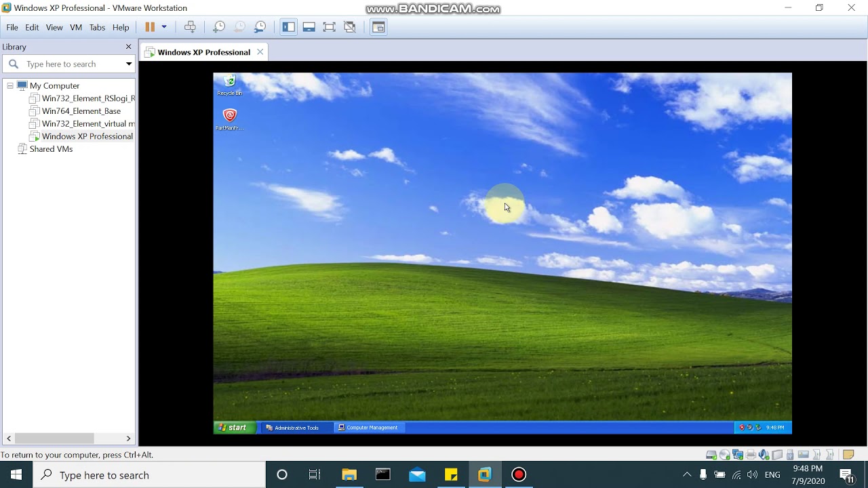Close the Library panel
The height and width of the screenshot is (488, 868).
(128, 47)
